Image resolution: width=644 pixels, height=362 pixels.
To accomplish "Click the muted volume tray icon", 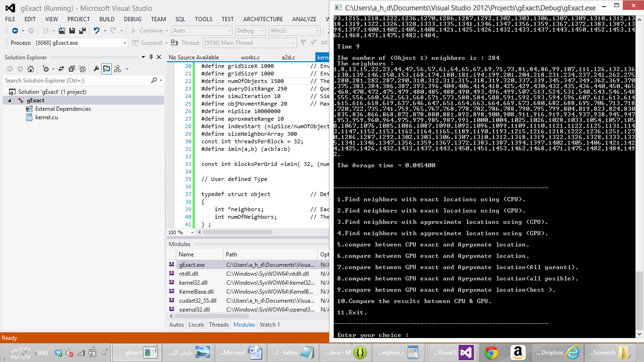I will [x=70, y=353].
